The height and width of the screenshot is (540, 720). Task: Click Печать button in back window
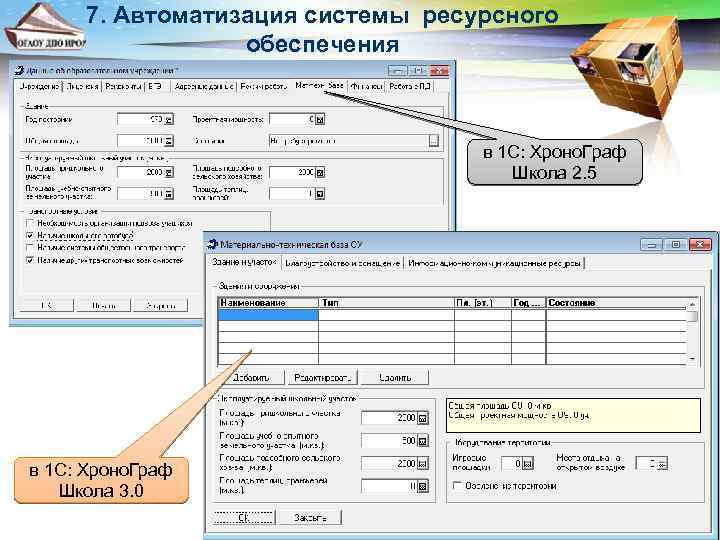click(104, 305)
